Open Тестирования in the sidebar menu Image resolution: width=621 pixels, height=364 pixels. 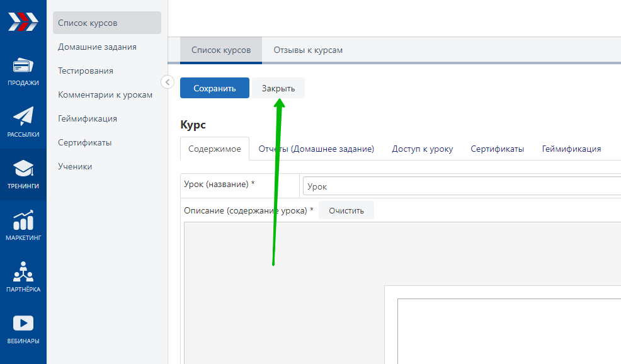pyautogui.click(x=86, y=71)
